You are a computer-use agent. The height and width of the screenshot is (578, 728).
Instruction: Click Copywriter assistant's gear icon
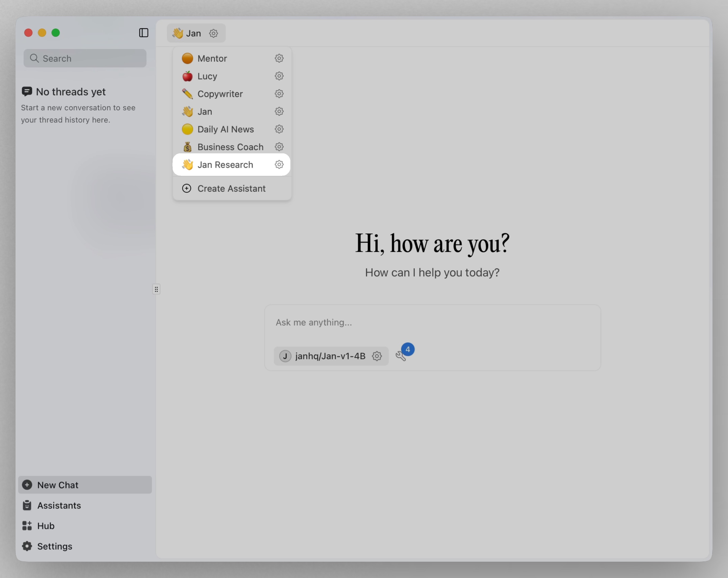(x=279, y=94)
